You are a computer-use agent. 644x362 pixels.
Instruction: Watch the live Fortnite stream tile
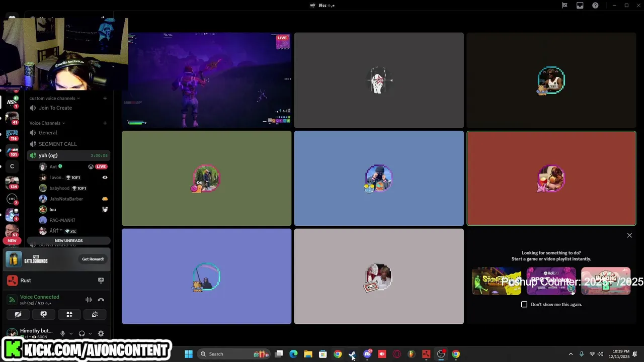point(206,80)
